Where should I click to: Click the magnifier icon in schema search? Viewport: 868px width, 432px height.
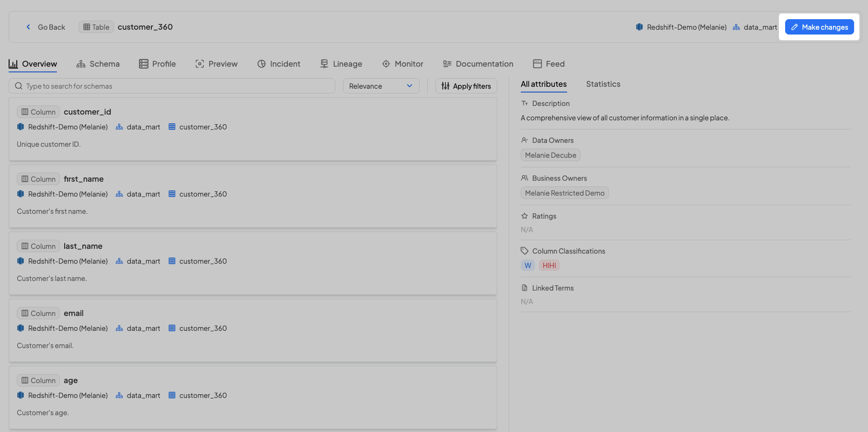(x=19, y=86)
